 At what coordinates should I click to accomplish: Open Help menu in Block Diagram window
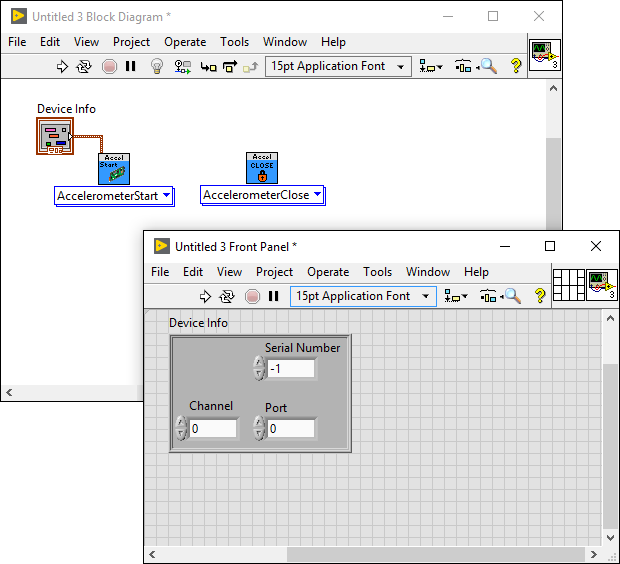click(x=333, y=42)
